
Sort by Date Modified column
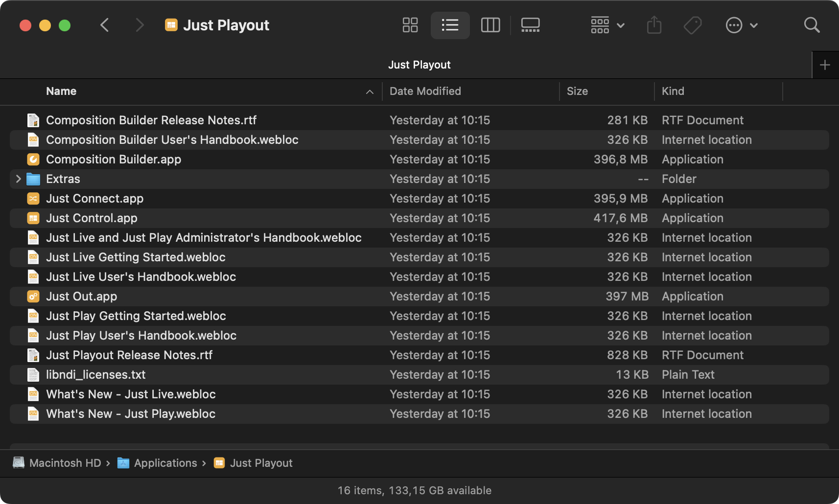(x=425, y=91)
